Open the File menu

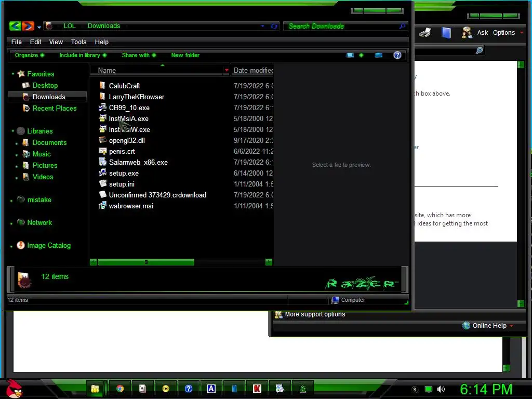pyautogui.click(x=16, y=42)
